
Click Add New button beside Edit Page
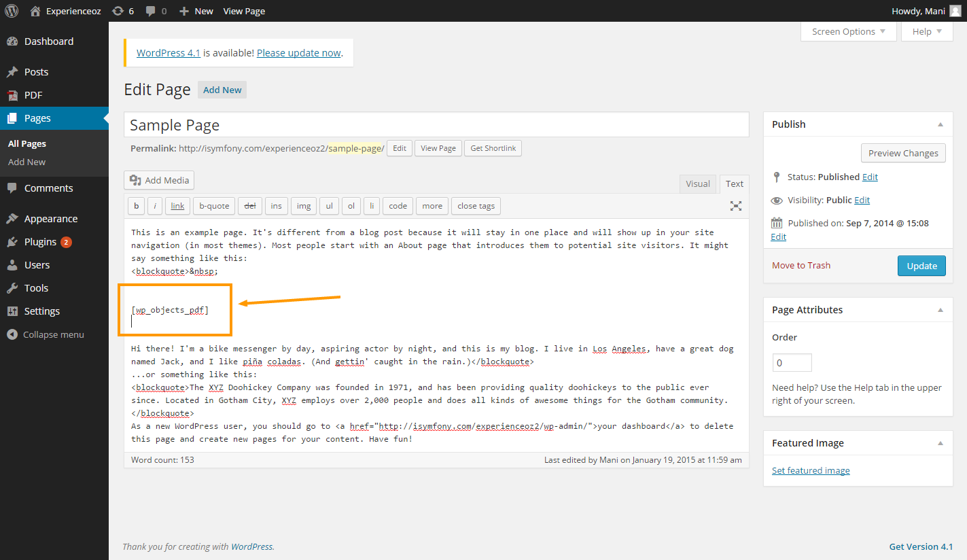pyautogui.click(x=222, y=90)
